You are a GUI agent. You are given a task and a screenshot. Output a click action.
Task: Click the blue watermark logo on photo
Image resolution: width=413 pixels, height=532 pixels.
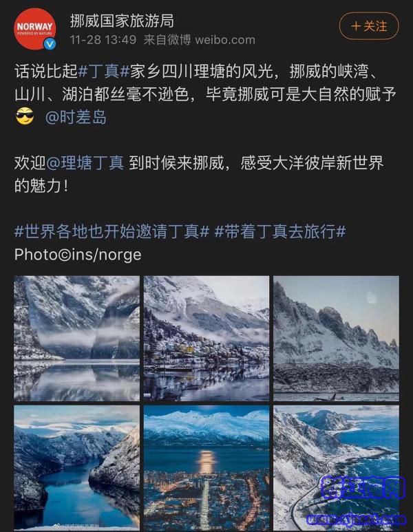[x=363, y=487]
